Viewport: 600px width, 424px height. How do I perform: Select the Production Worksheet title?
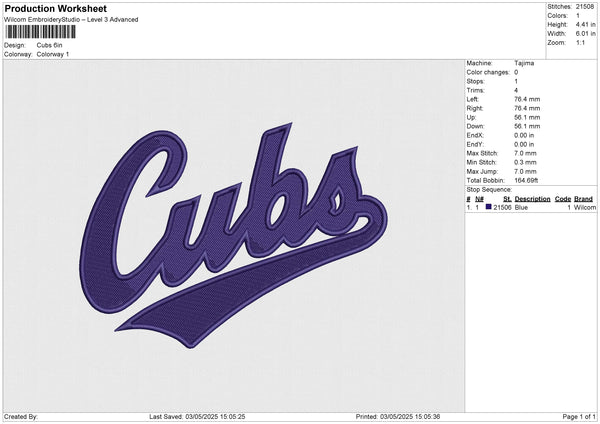coord(55,9)
